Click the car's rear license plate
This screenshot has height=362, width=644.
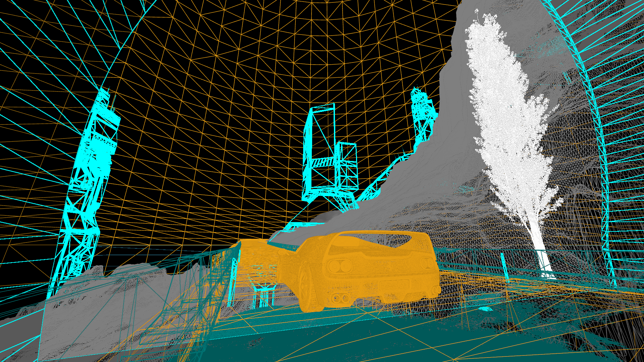click(394, 286)
